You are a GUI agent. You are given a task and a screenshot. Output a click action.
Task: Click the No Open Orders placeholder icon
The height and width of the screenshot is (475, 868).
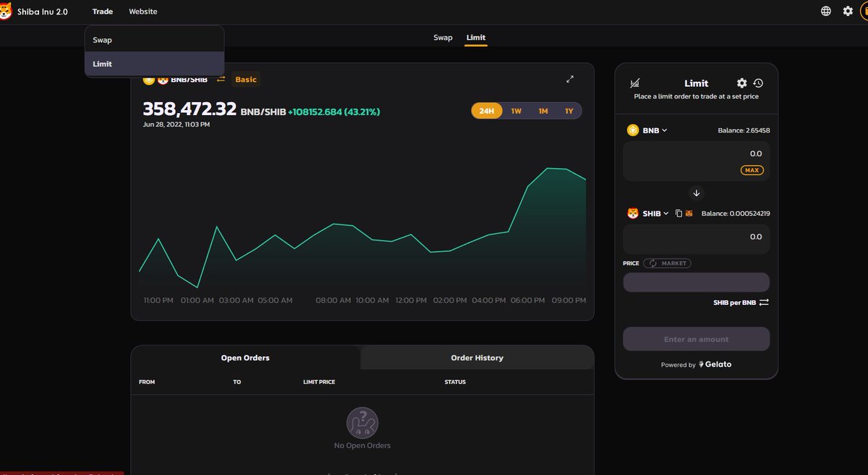(x=362, y=423)
